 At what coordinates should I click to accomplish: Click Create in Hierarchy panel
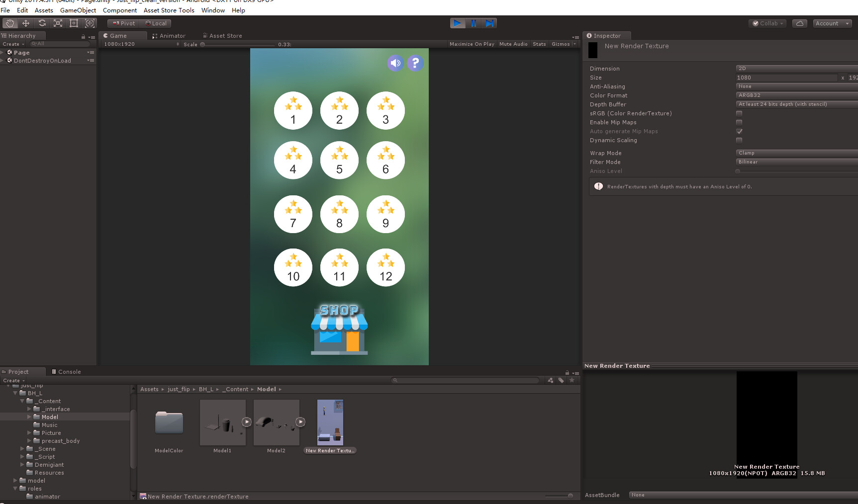point(13,44)
